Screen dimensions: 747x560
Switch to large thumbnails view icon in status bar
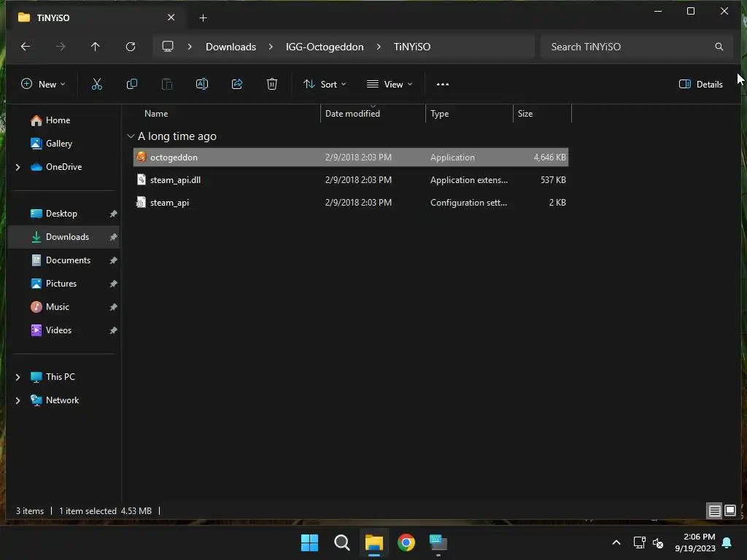click(x=729, y=511)
